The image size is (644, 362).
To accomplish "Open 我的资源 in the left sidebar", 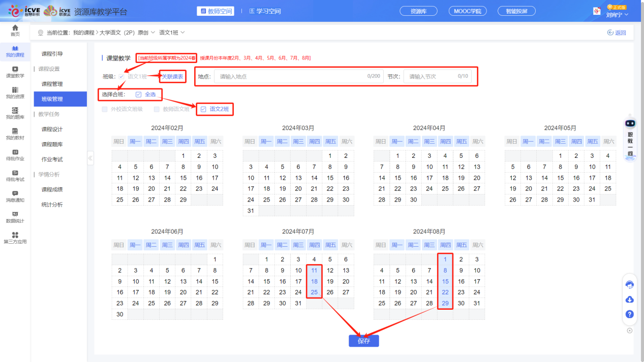I will [15, 90].
